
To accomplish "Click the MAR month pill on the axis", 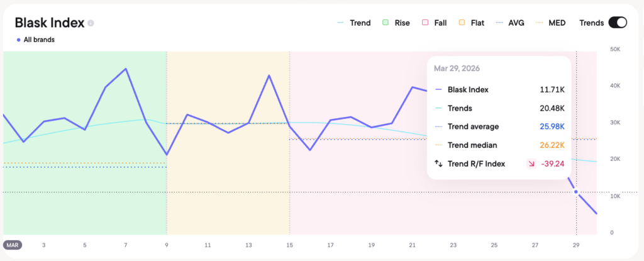I will pyautogui.click(x=13, y=245).
